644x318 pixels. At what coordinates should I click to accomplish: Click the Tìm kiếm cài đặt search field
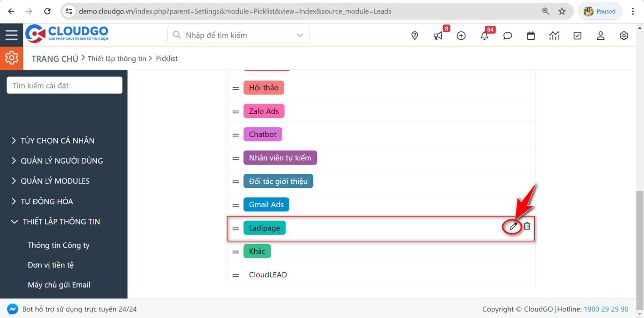[64, 86]
